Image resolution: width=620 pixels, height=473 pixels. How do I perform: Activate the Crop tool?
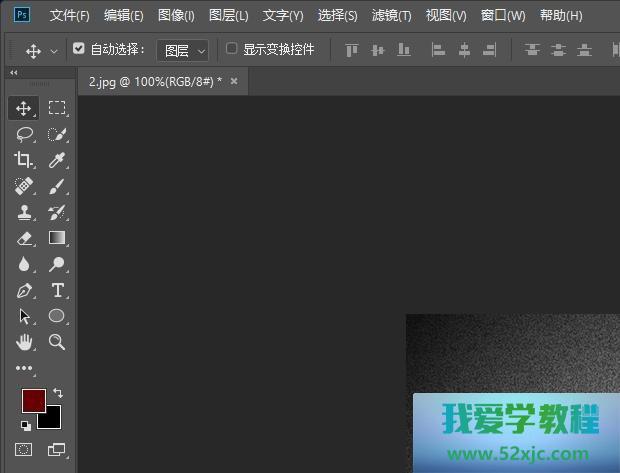tap(24, 160)
